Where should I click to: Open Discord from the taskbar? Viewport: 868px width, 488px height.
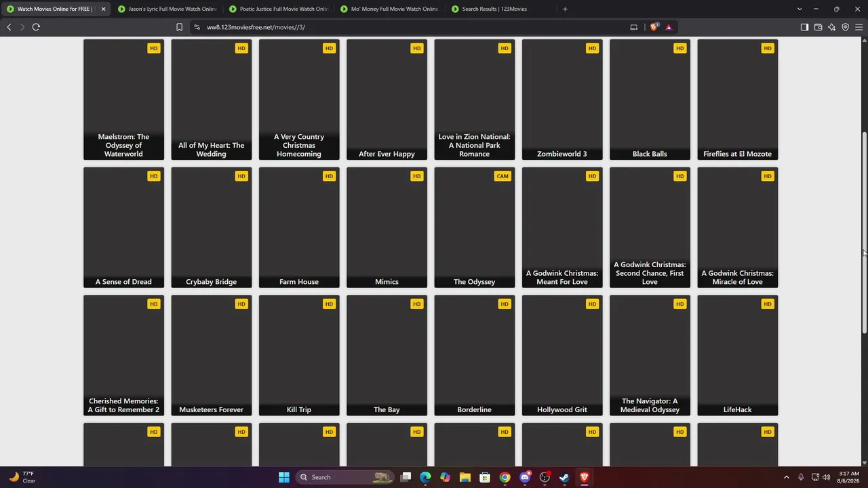(x=525, y=477)
